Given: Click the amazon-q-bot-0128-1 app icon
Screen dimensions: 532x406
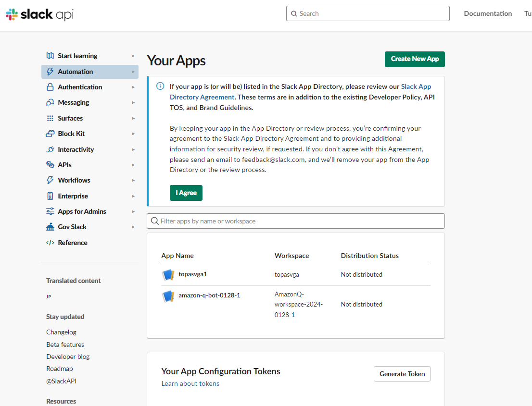Looking at the screenshot, I should [x=168, y=296].
